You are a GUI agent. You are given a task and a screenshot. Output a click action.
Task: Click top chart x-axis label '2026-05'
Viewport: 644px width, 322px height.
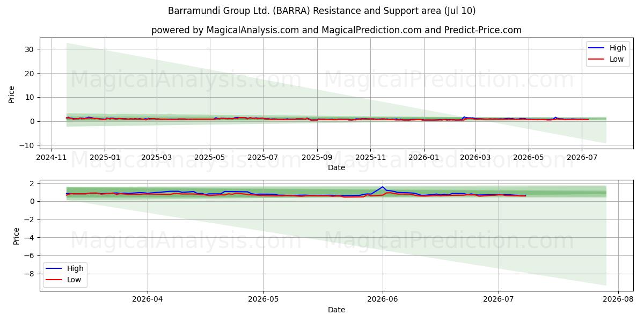529,158
